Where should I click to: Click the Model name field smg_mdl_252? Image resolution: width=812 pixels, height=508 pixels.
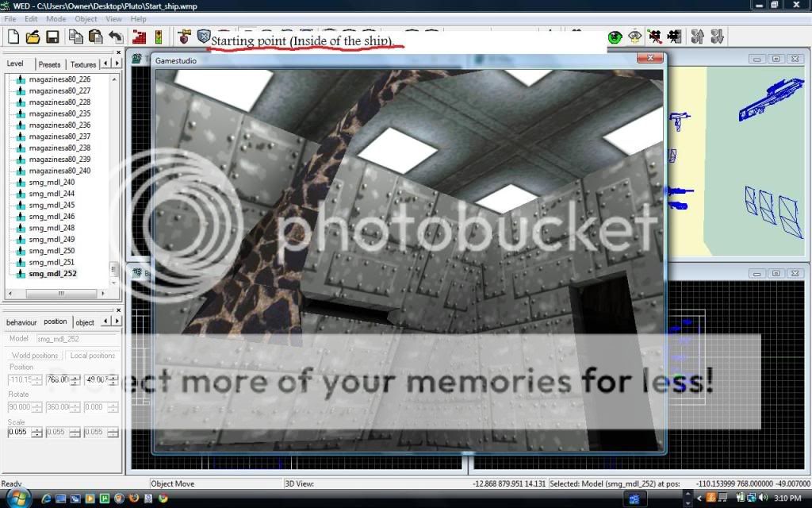[x=78, y=339]
